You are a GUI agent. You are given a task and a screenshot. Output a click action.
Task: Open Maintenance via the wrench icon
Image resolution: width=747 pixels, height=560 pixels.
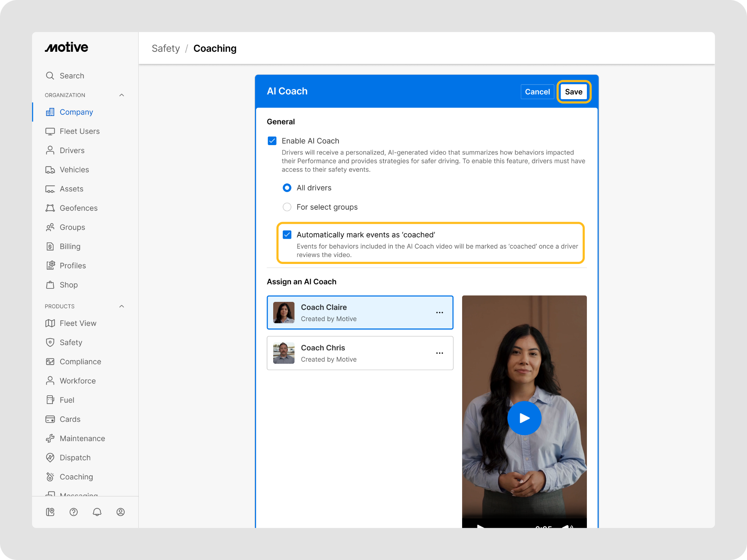pyautogui.click(x=50, y=438)
